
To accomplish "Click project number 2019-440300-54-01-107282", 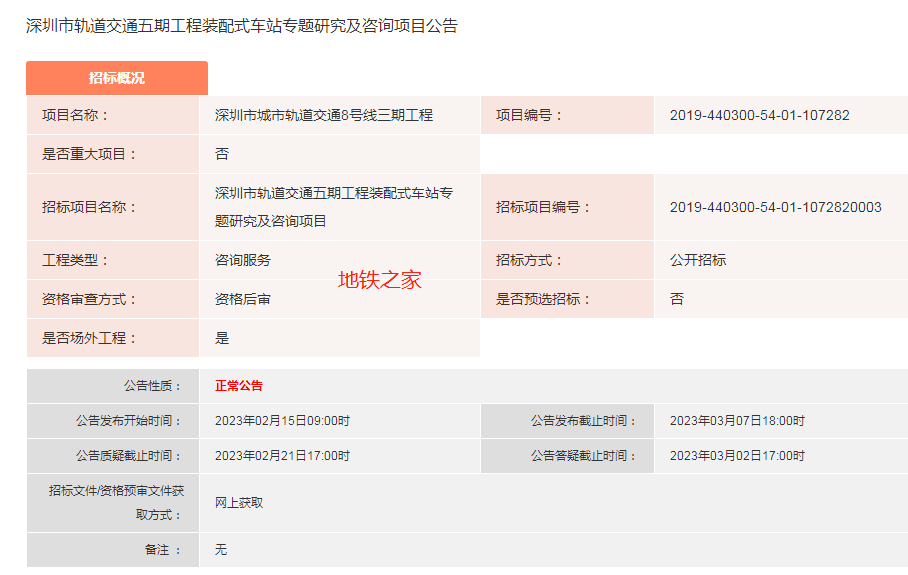I will click(x=759, y=115).
